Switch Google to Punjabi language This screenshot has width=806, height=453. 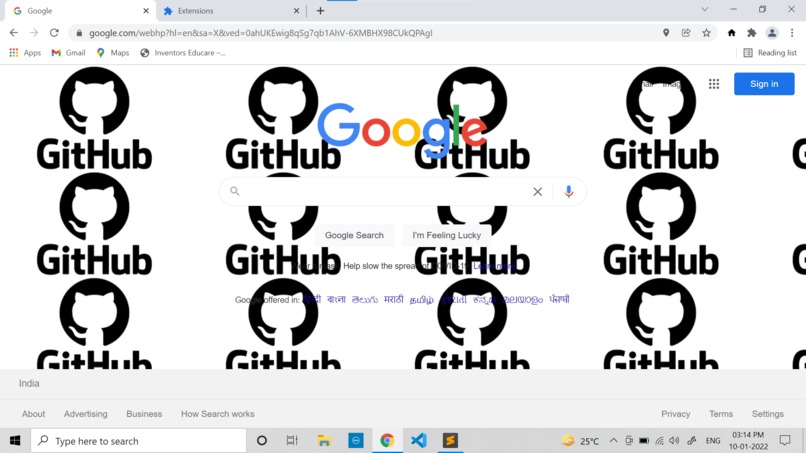point(559,299)
